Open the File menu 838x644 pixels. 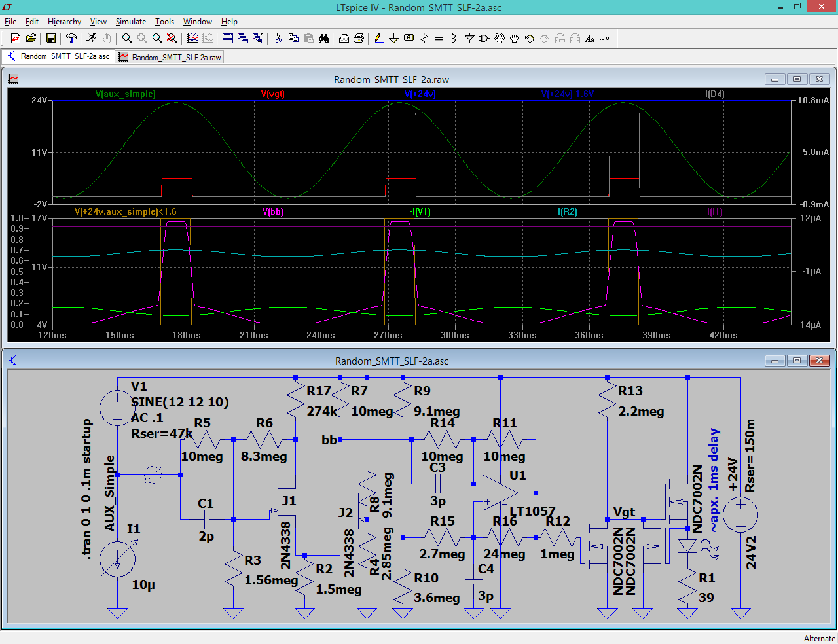(x=10, y=22)
